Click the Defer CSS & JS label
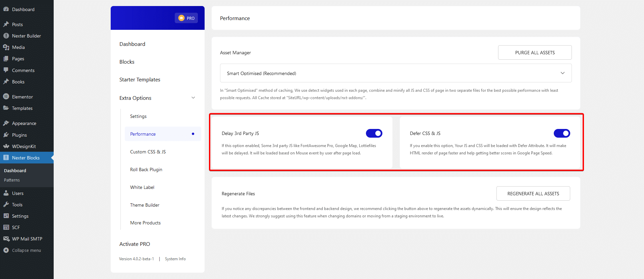644x279 pixels. [425, 133]
